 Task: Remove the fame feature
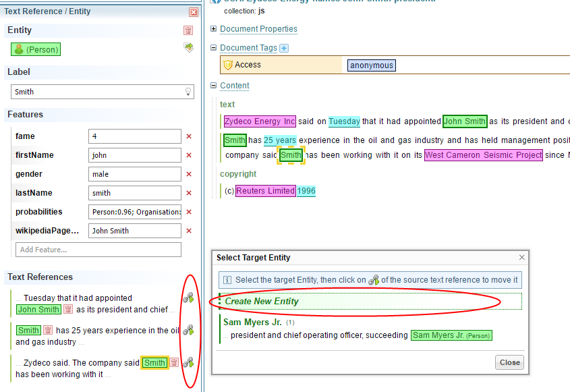click(189, 136)
